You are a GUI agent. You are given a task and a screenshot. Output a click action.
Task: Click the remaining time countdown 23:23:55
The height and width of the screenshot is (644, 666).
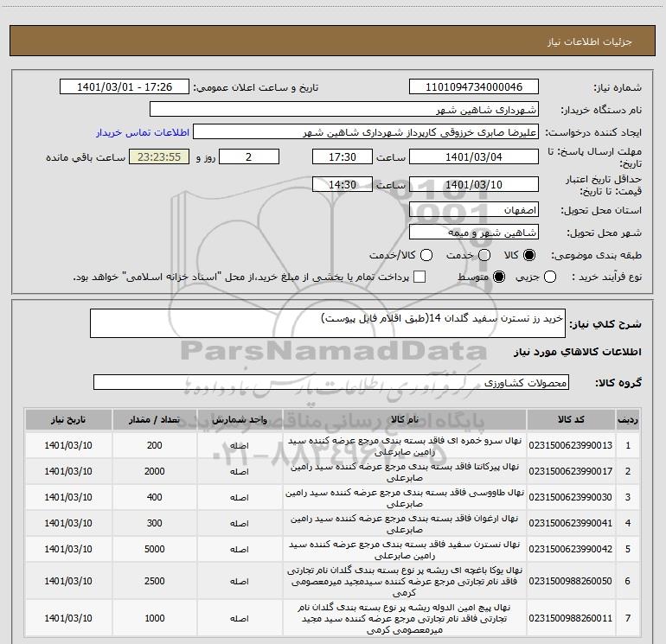coord(159,156)
